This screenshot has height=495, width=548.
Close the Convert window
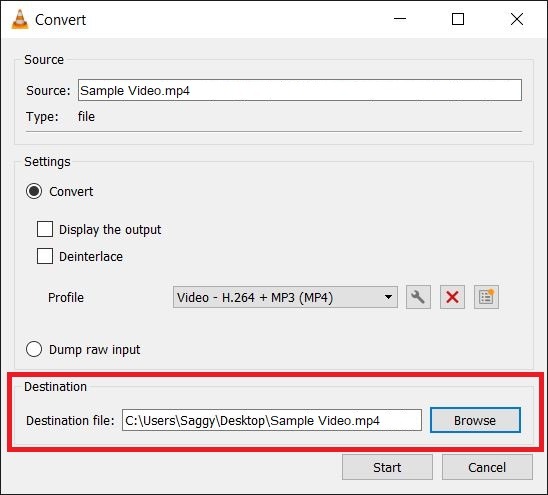point(517,19)
